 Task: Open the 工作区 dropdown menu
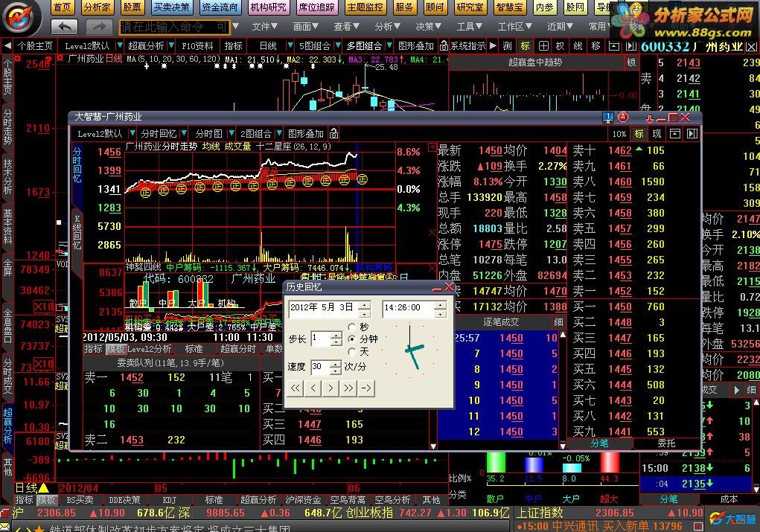click(x=515, y=27)
